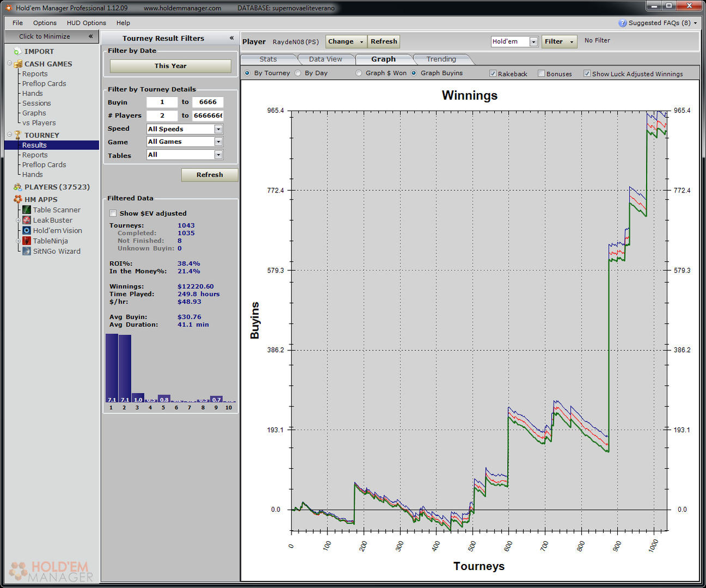Click the maximum Buyin input field
Viewport: 706px width, 588px height.
pos(208,102)
